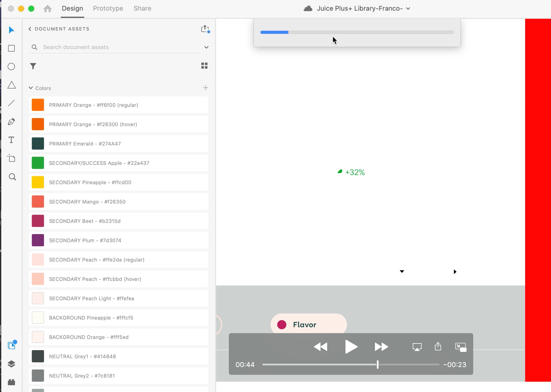
Task: Select the Rectangle tool
Action: coord(11,48)
